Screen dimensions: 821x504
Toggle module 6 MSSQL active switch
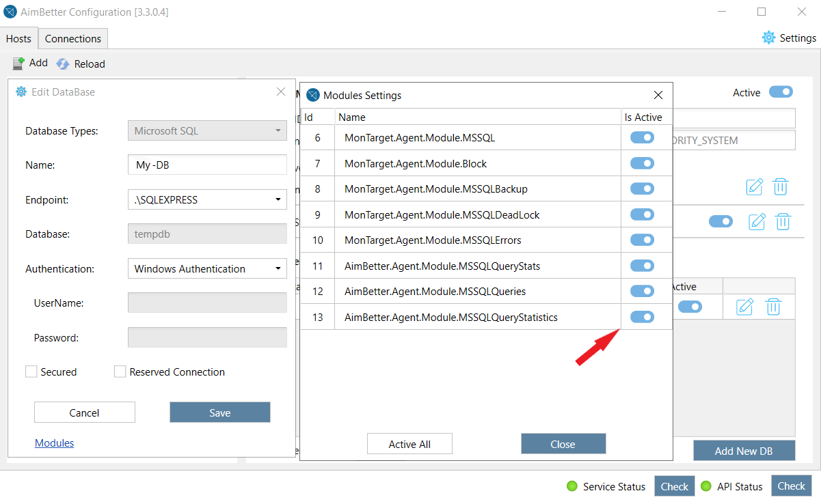(642, 137)
